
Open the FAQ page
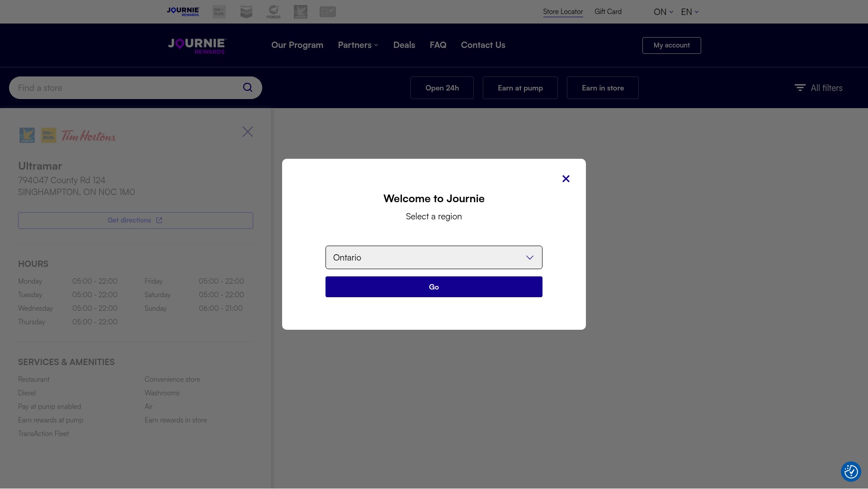click(438, 45)
